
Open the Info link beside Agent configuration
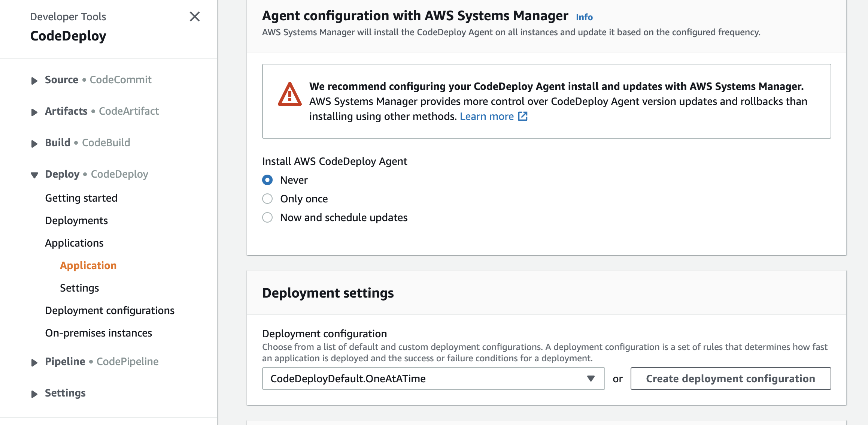point(584,17)
